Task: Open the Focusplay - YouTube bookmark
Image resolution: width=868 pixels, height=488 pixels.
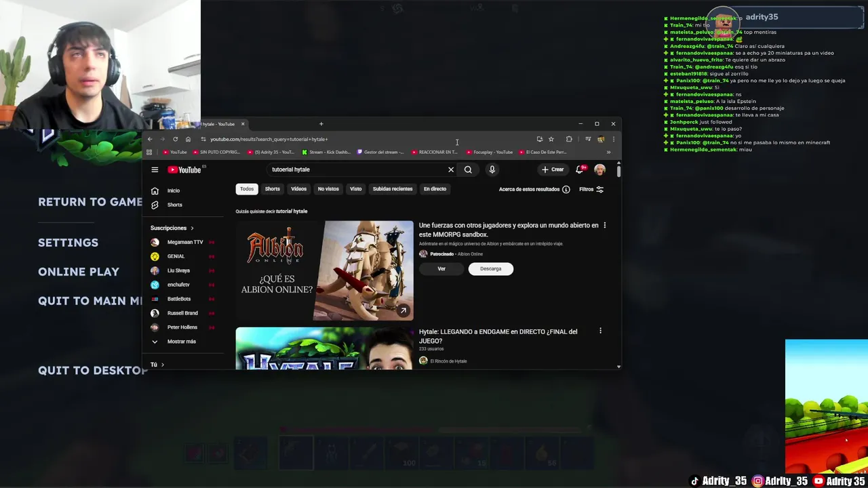Action: [489, 152]
